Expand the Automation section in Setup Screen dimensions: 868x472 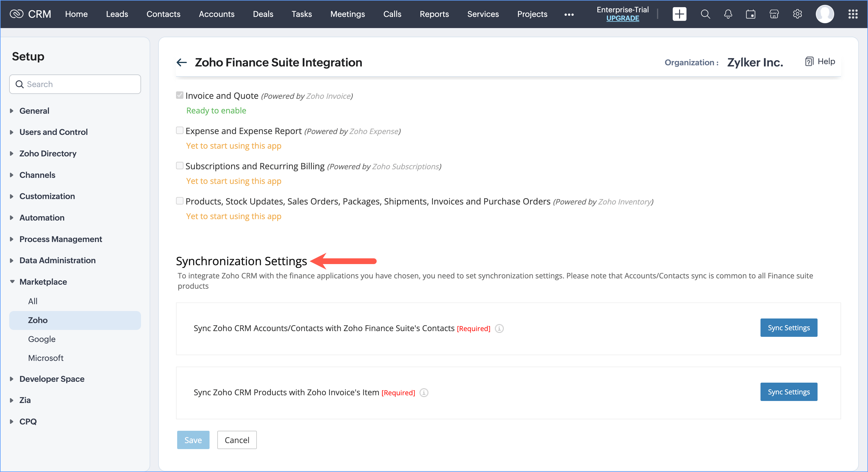(42, 217)
